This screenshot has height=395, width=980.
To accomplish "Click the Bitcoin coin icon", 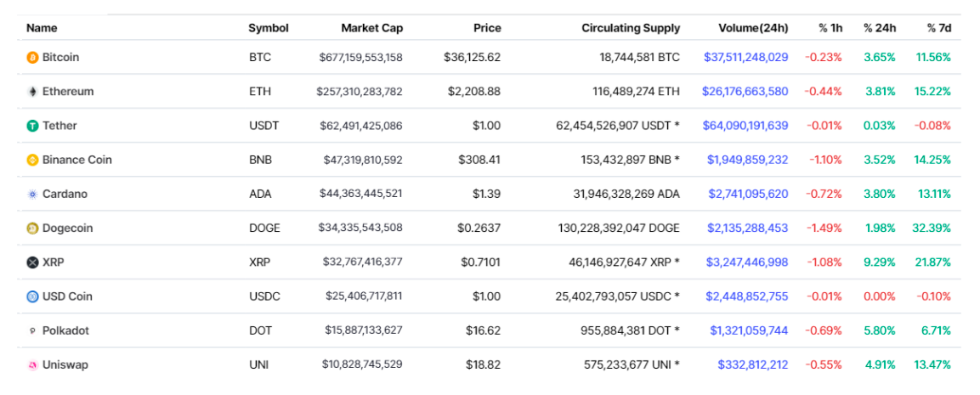I will (33, 58).
